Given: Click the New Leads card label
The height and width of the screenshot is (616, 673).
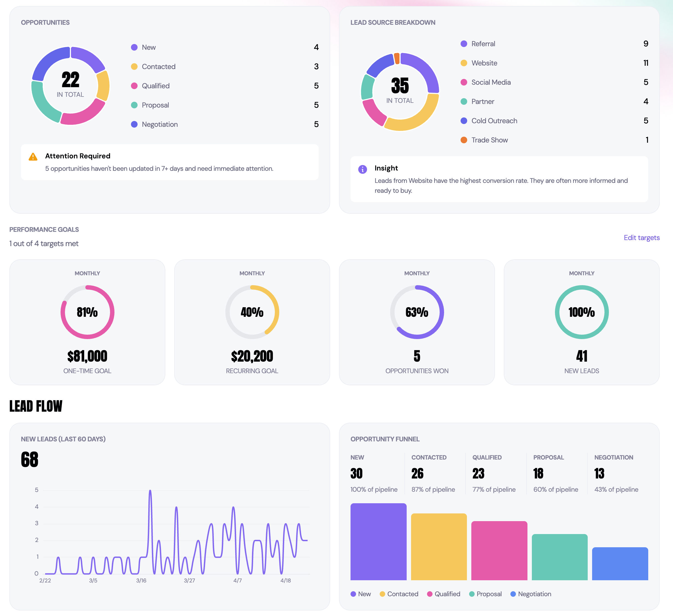Looking at the screenshot, I should [582, 371].
